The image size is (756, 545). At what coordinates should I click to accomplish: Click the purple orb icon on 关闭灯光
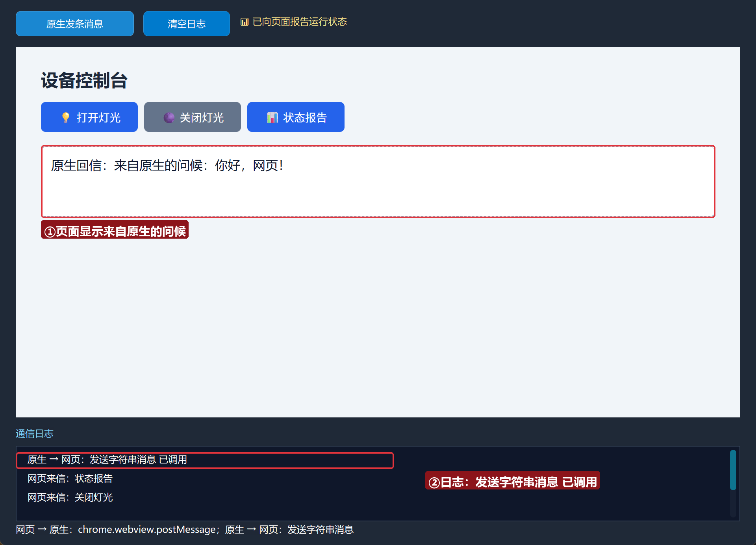[169, 117]
